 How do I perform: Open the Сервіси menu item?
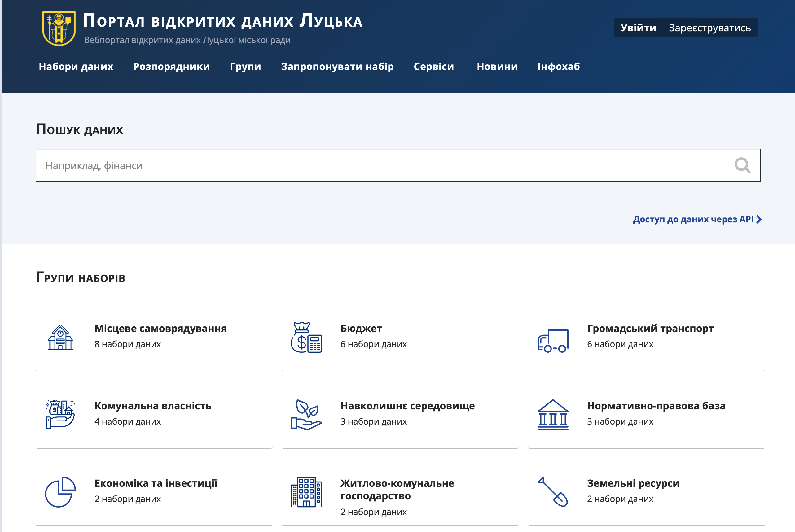(434, 67)
